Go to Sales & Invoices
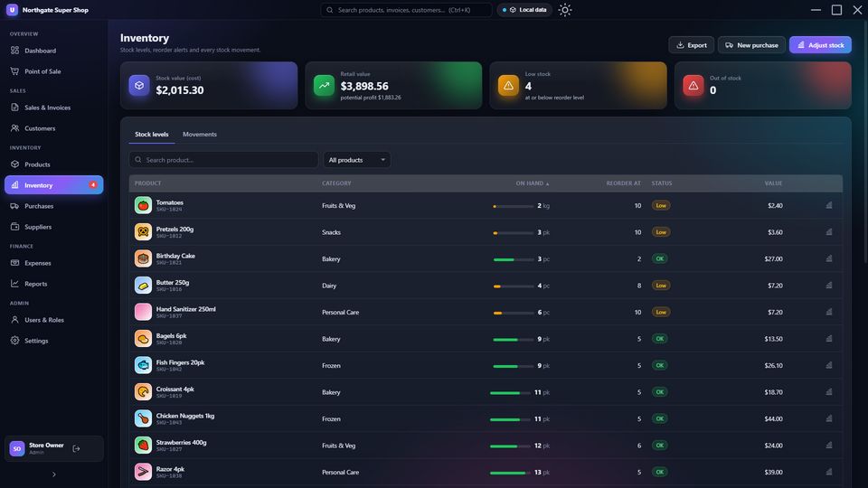This screenshot has height=488, width=868. click(53, 108)
